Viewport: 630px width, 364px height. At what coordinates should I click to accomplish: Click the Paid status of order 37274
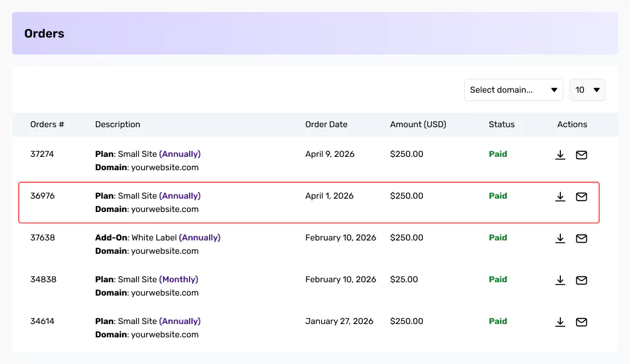tap(498, 154)
